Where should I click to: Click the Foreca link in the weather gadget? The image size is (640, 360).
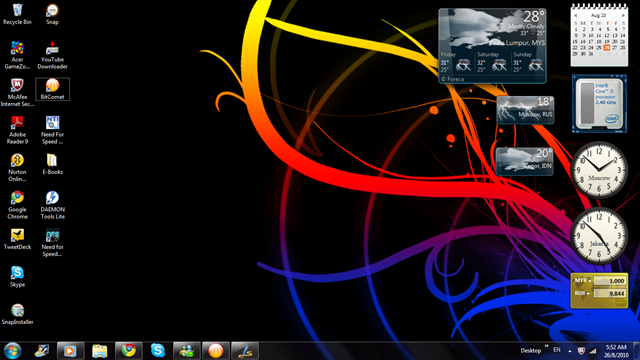[x=452, y=79]
